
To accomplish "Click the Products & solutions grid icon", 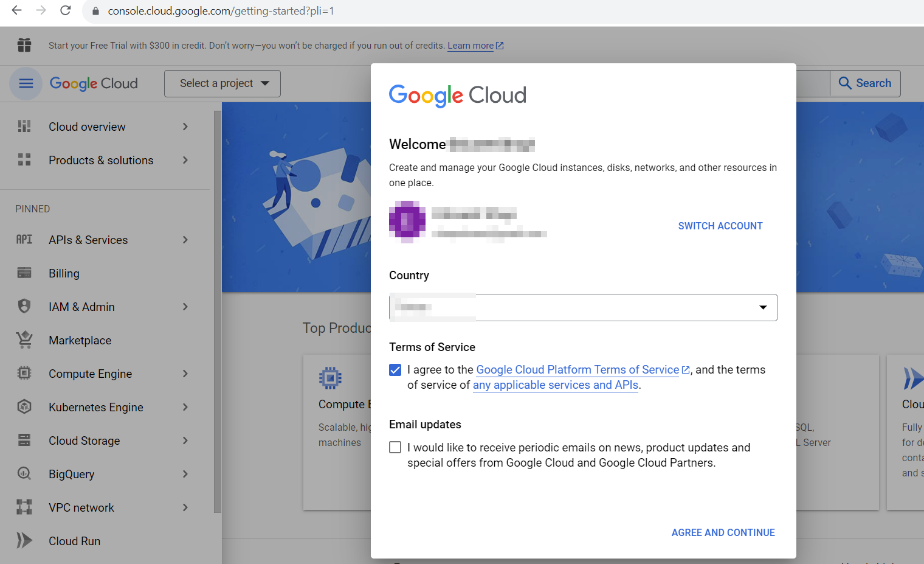I will 24,160.
